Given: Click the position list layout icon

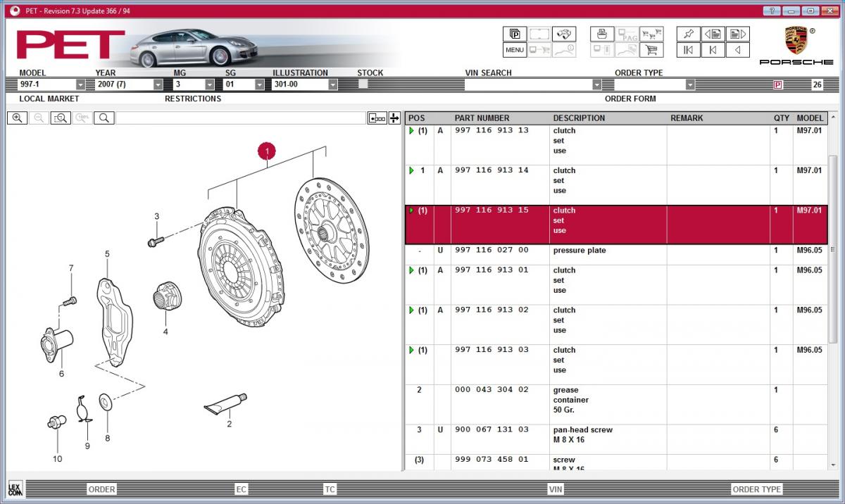Looking at the screenshot, I should (x=377, y=118).
